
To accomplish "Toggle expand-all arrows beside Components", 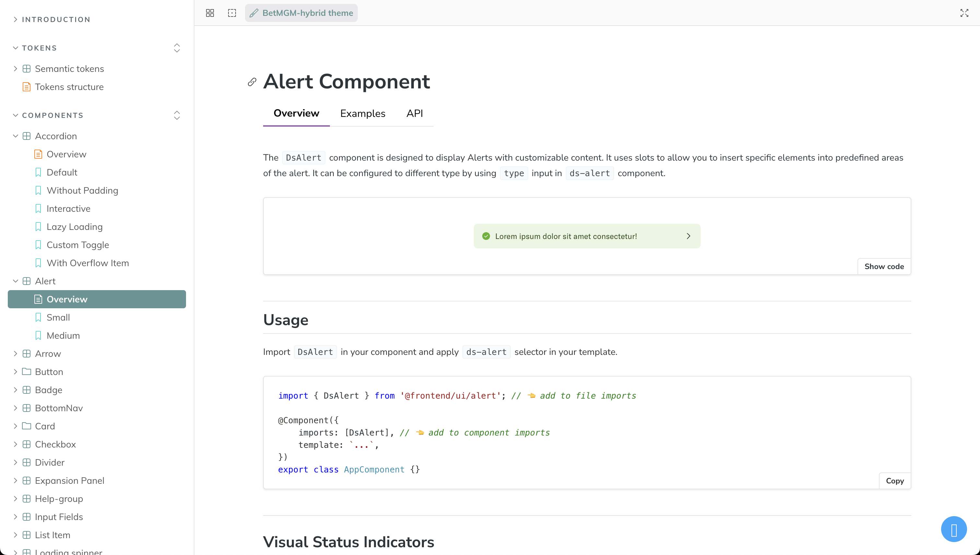I will (x=177, y=115).
